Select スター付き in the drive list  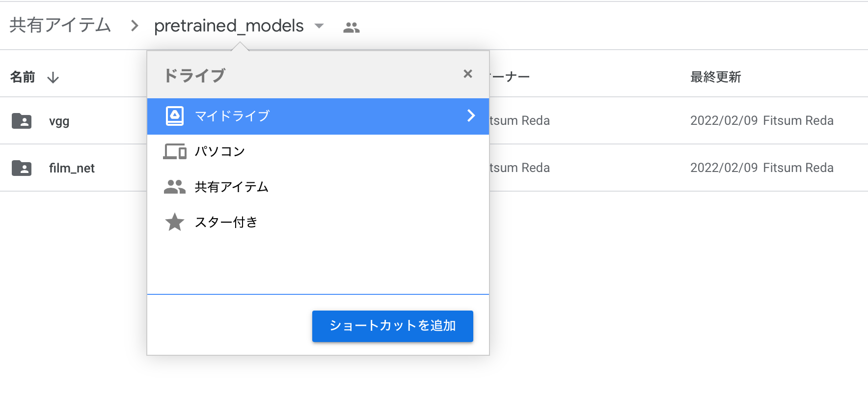pyautogui.click(x=226, y=222)
